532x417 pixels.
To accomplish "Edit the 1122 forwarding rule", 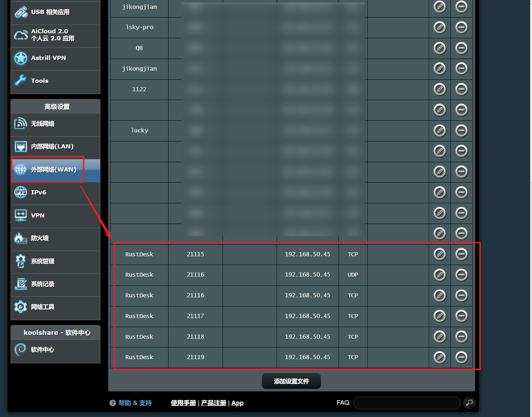I will tap(440, 89).
